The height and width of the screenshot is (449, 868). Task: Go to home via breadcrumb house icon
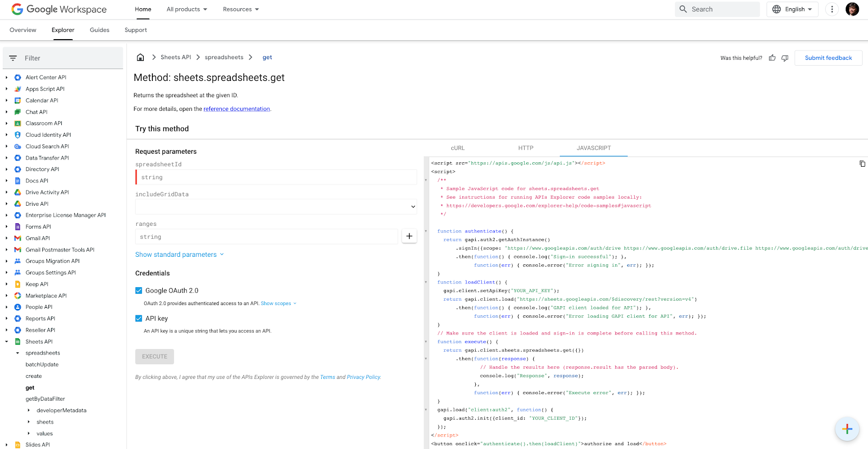tap(141, 57)
